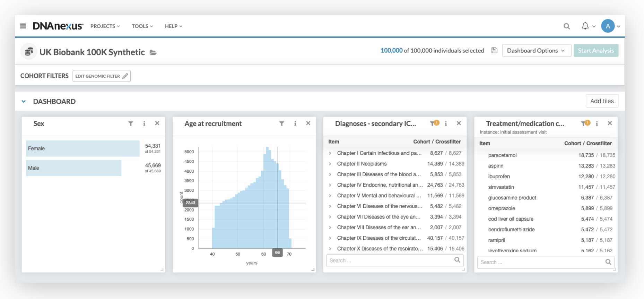Open the user avatar A menu
The height and width of the screenshot is (299, 644).
pos(608,26)
